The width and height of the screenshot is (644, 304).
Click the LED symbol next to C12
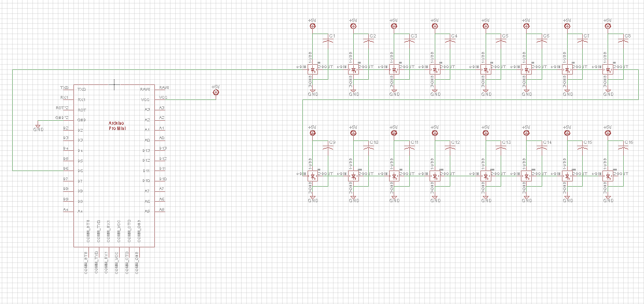435,177
